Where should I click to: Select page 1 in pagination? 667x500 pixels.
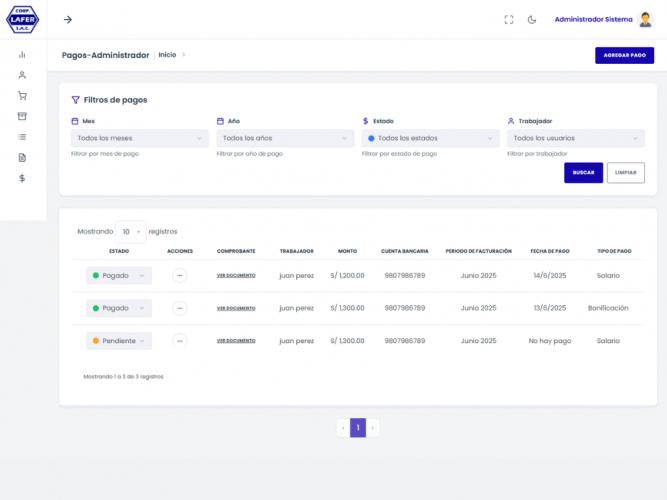358,428
